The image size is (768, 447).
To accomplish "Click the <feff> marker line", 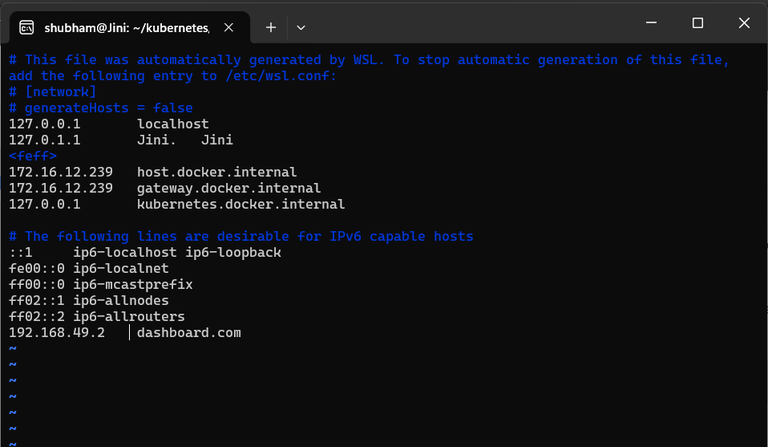I will pyautogui.click(x=32, y=156).
